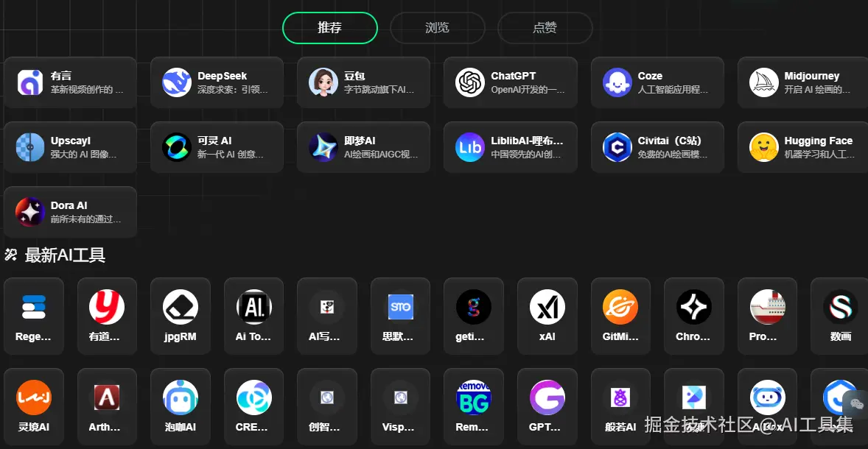Viewport: 868px width, 449px height.
Task: Open the Coze ghost icon
Action: (617, 82)
